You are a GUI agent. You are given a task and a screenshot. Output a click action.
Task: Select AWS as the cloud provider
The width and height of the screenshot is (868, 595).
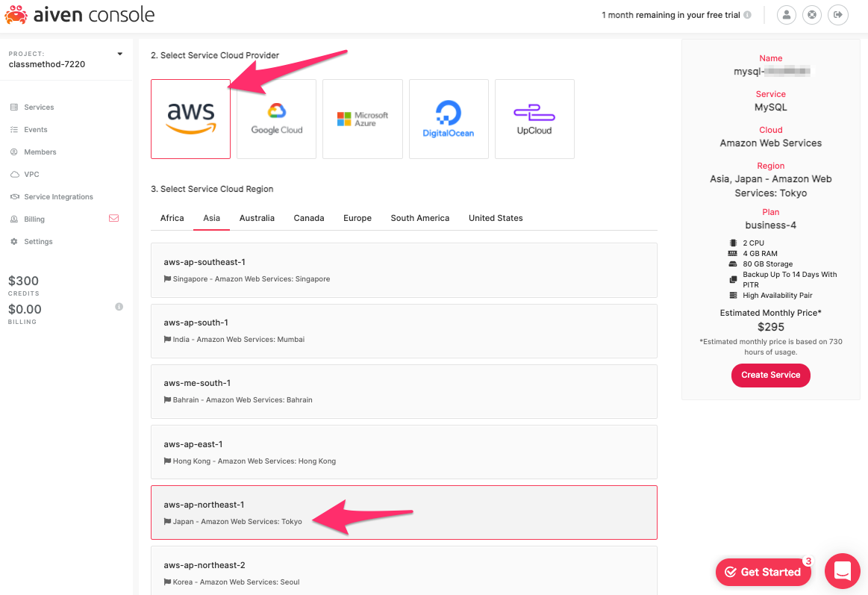point(190,119)
